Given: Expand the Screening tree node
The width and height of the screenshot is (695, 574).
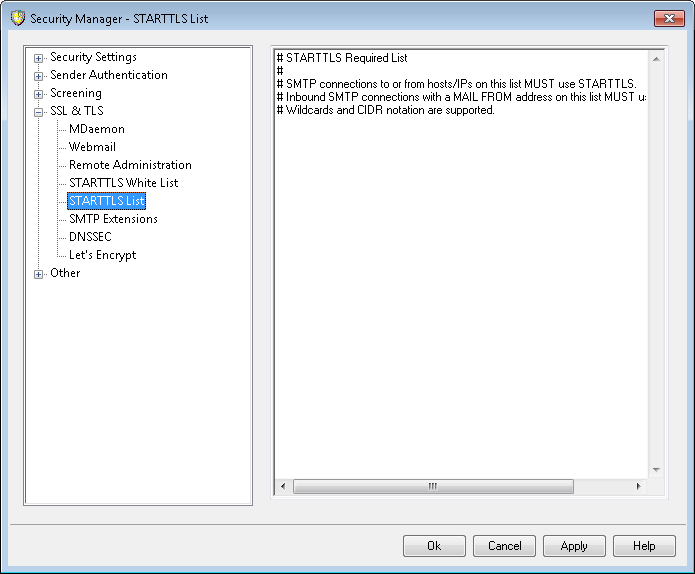Looking at the screenshot, I should (x=39, y=94).
